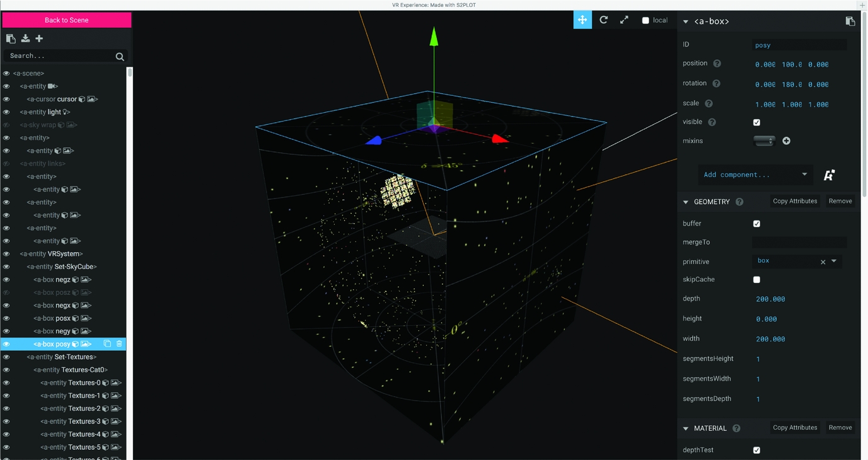Toggle the skipCache checkbox
Viewport: 868px width, 460px height.
coord(756,280)
